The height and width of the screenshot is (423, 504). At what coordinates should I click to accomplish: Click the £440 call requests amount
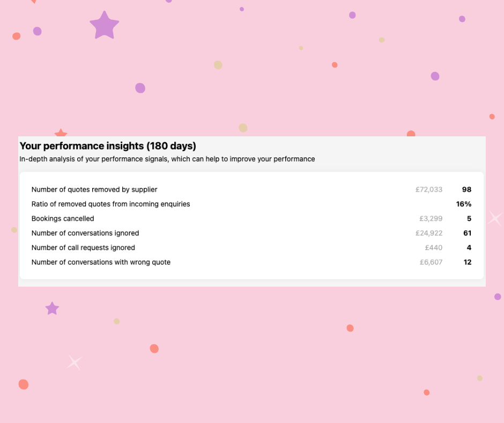434,247
